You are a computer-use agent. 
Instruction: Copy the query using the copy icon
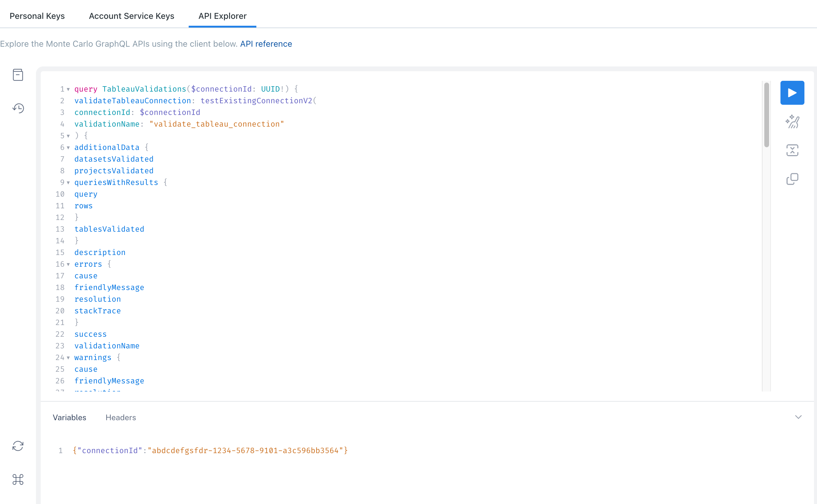pos(792,179)
